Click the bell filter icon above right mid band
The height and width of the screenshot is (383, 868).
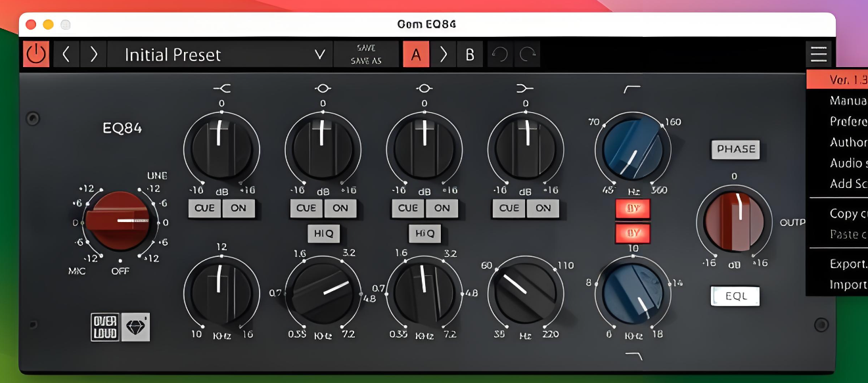(424, 88)
